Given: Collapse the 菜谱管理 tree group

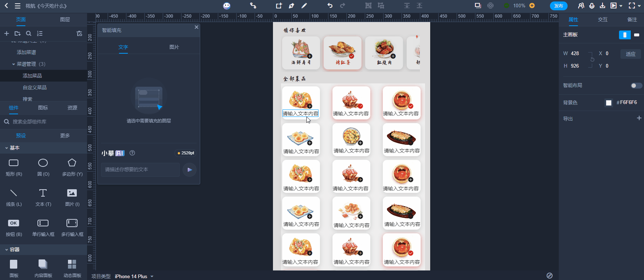Looking at the screenshot, I should pyautogui.click(x=14, y=64).
